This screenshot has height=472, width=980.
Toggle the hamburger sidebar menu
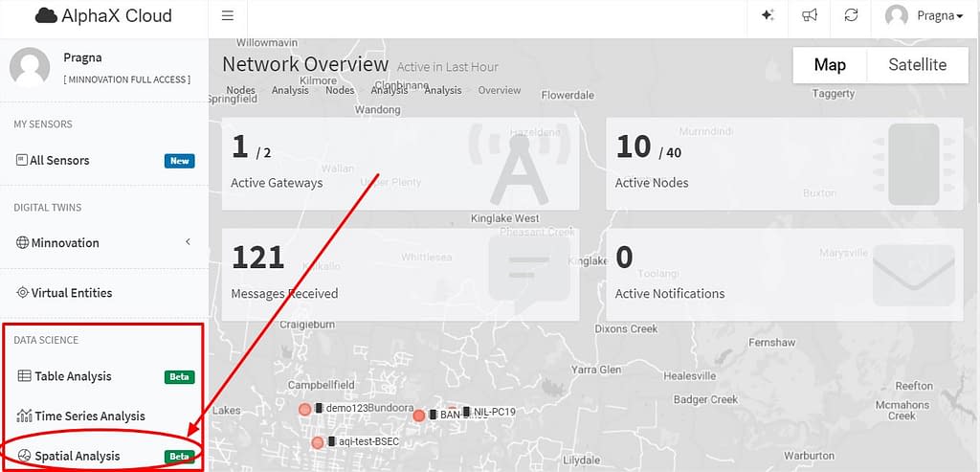click(x=228, y=15)
